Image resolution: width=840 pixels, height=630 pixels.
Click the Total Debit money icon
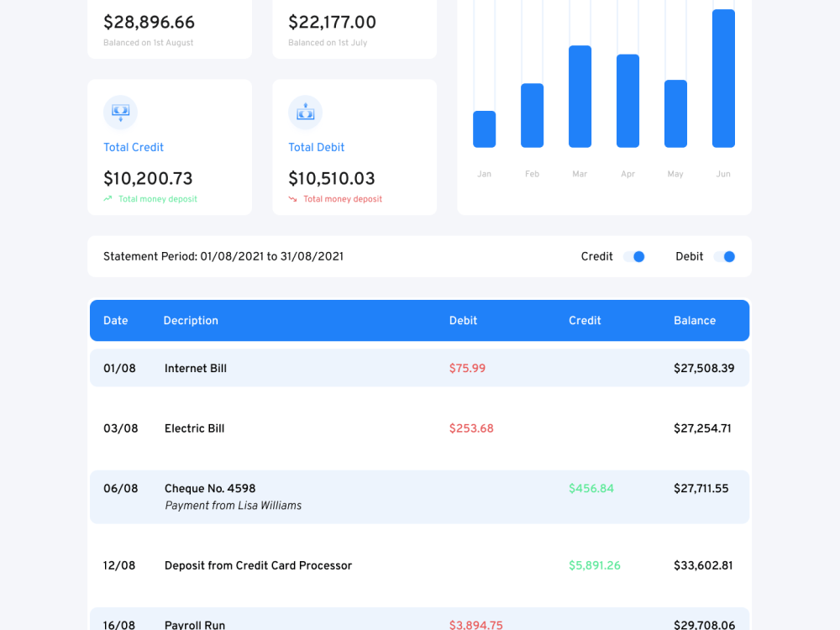306,113
